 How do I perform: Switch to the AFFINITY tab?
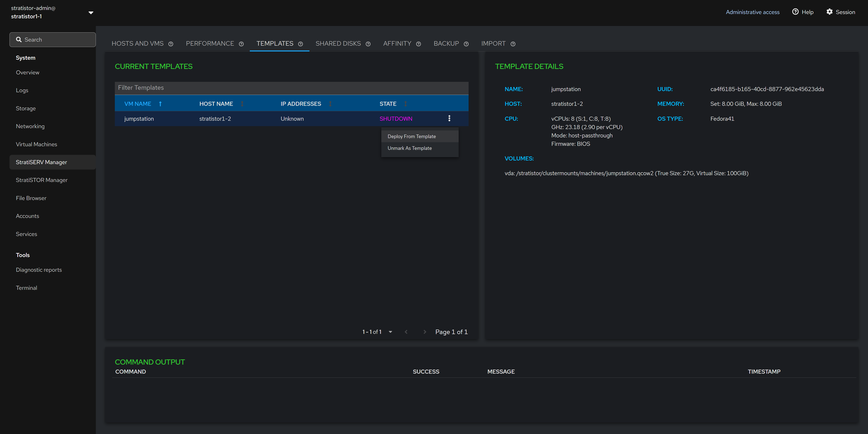click(x=397, y=43)
